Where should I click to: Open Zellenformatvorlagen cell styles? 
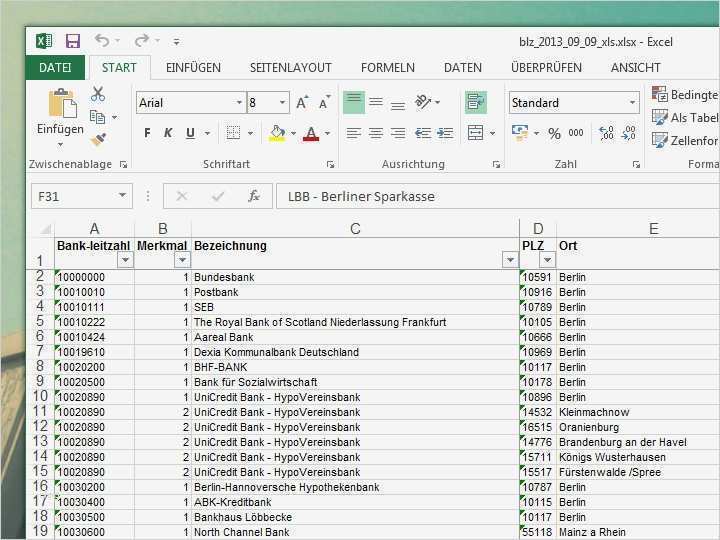[685, 141]
